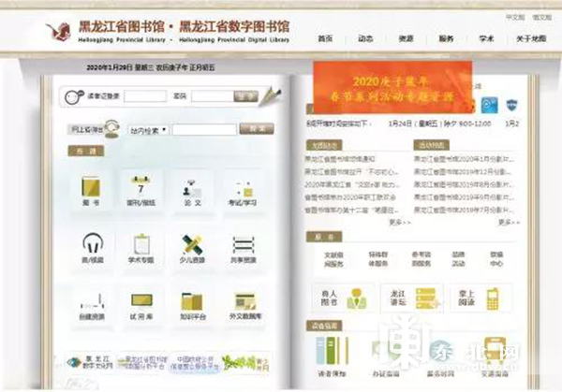
Task: Open the 学术 navigation menu
Action: [486, 38]
